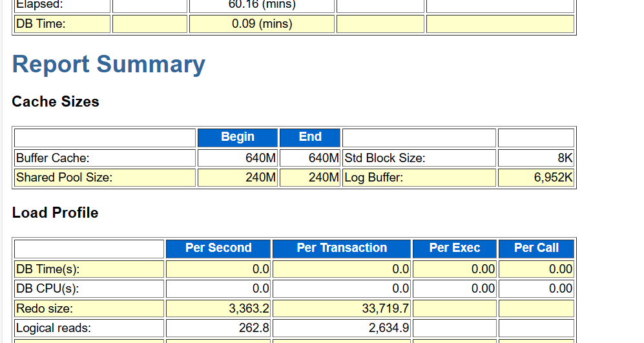Click the Shared Pool Begin value 240M

(261, 178)
